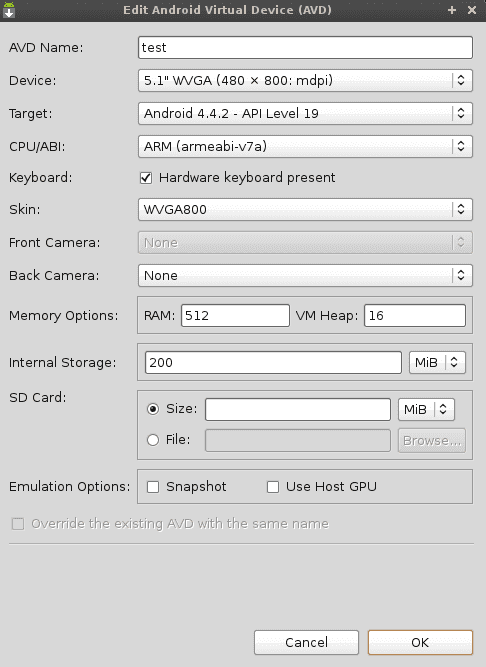
Task: Open the Internal Storage MiB unit dropdown
Action: coord(438,362)
